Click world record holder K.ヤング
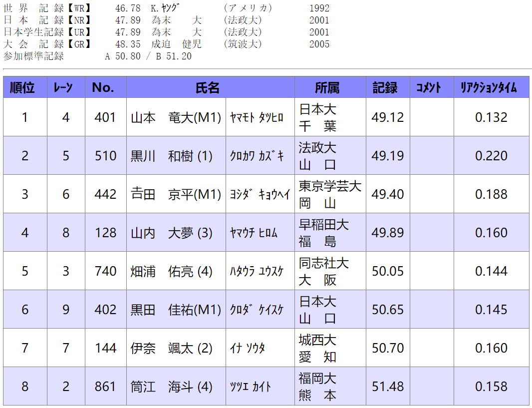 pos(166,8)
